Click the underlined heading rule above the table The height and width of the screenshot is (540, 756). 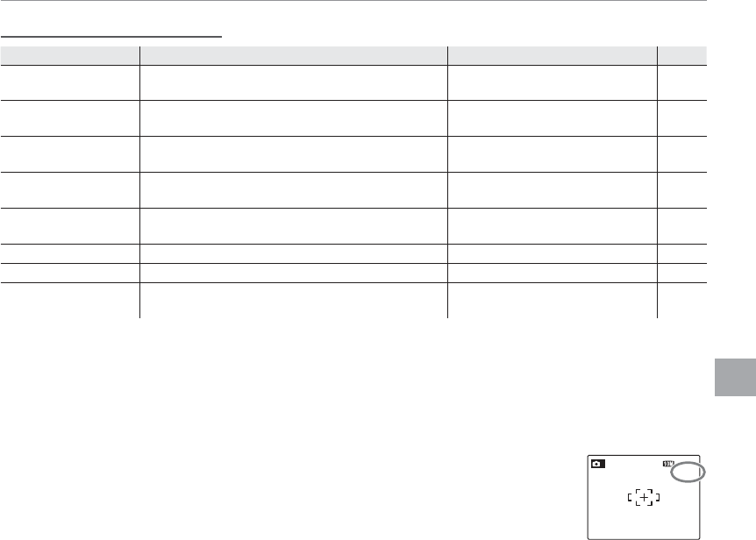[112, 38]
